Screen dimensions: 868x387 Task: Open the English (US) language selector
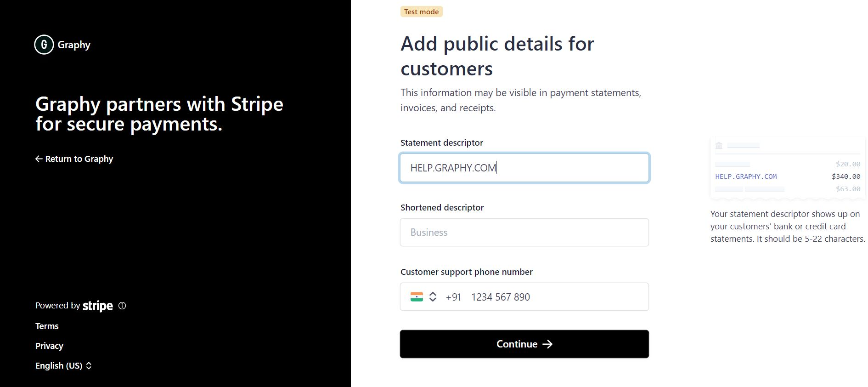point(63,365)
